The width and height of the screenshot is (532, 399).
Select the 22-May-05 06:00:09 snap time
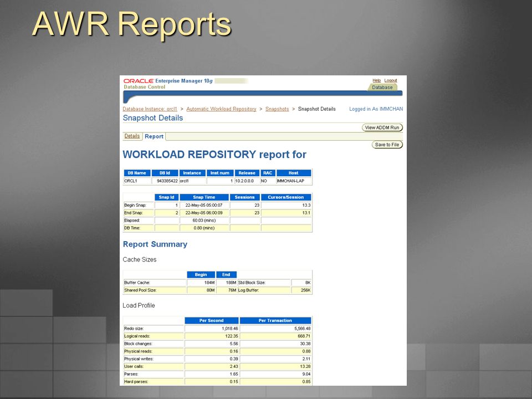pos(204,213)
